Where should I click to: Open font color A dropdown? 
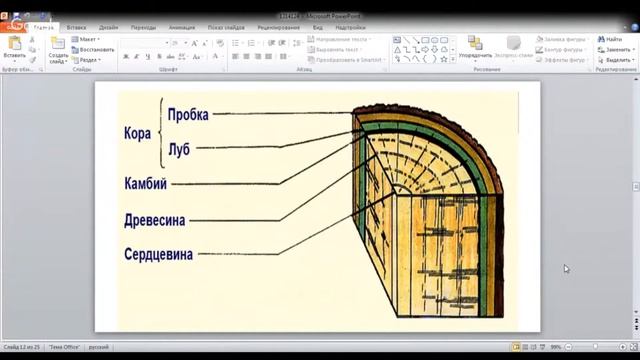click(x=216, y=56)
